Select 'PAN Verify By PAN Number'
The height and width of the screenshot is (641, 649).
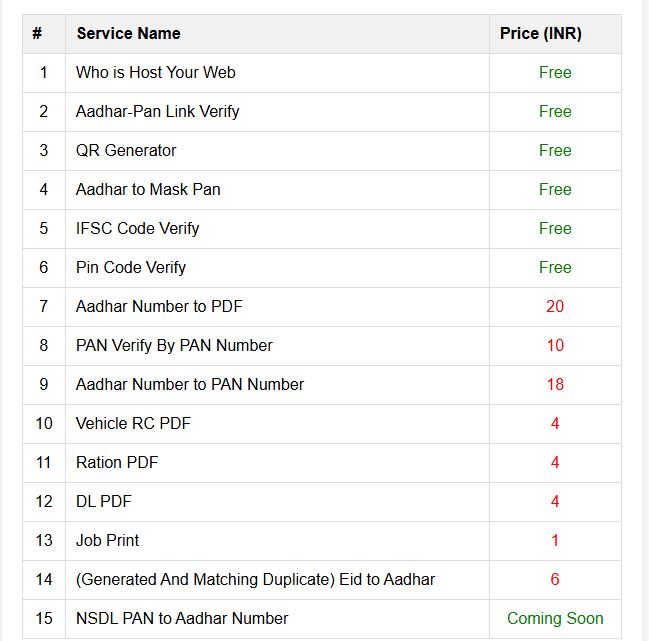[x=174, y=345]
